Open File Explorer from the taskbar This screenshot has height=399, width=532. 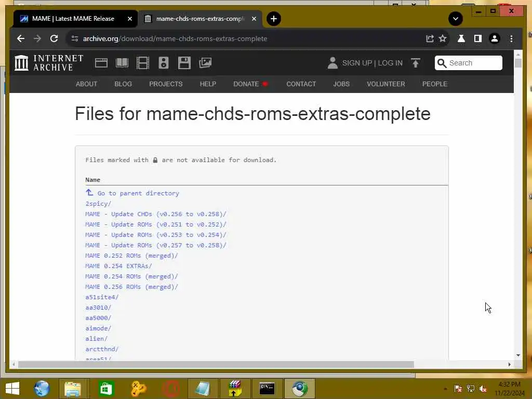click(x=73, y=389)
